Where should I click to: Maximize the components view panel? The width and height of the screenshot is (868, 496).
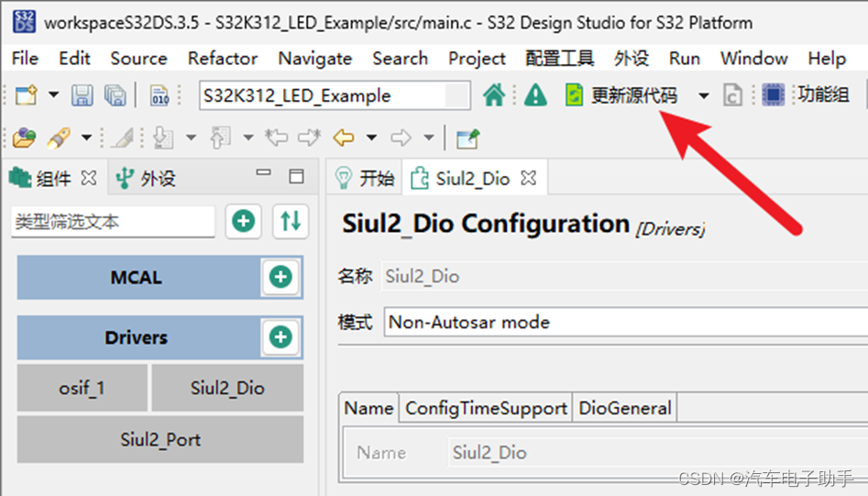coord(297,177)
